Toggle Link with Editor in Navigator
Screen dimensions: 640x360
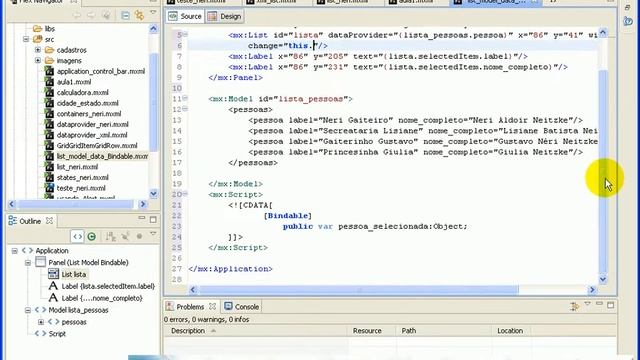(139, 16)
